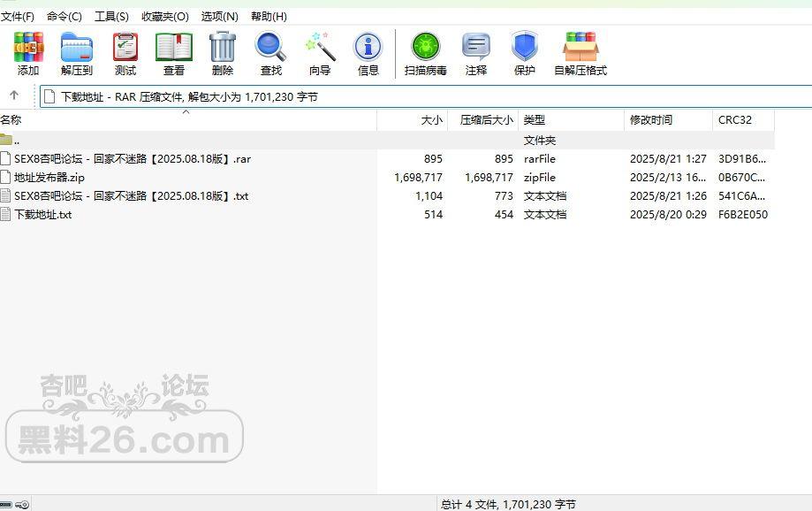Open the 帮助(H) menu
Screen dimensions: 812x511
tap(269, 17)
